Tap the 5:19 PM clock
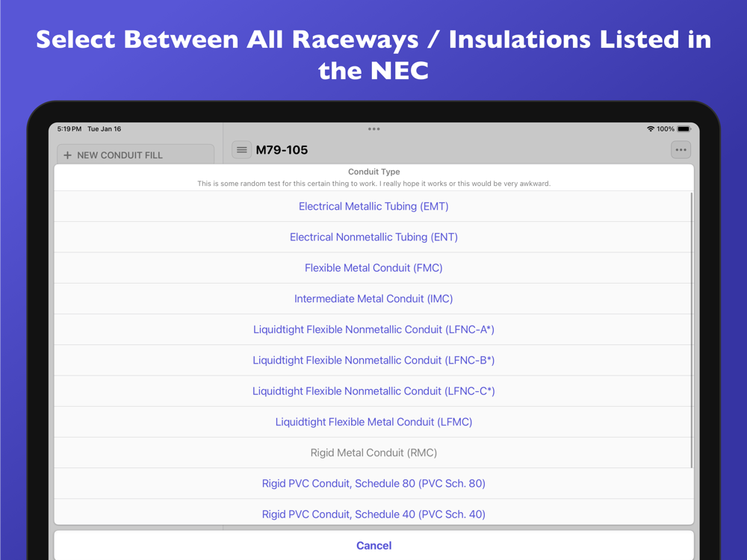The image size is (747, 560). (69, 129)
